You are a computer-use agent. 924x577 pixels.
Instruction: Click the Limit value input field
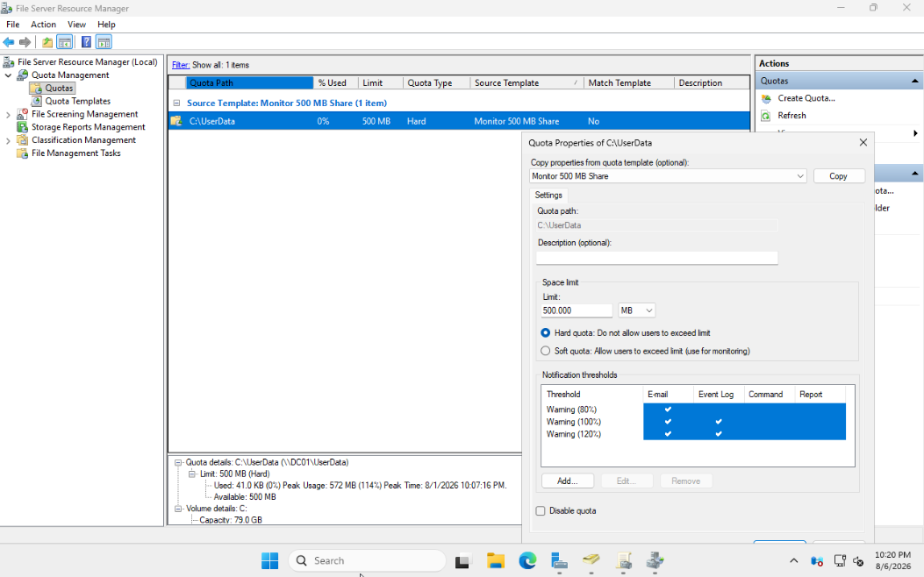(577, 310)
